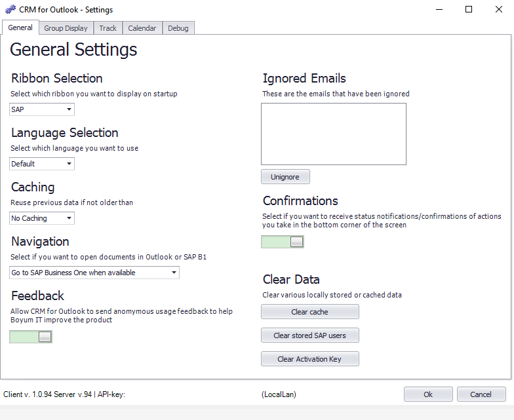The width and height of the screenshot is (514, 420).
Task: Toggle the Feedback usage switch
Action: [31, 337]
